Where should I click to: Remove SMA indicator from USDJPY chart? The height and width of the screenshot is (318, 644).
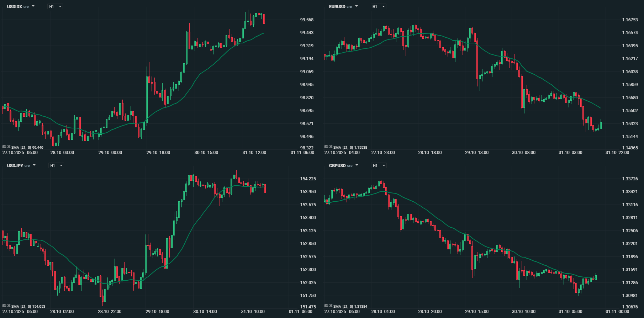click(x=9, y=306)
